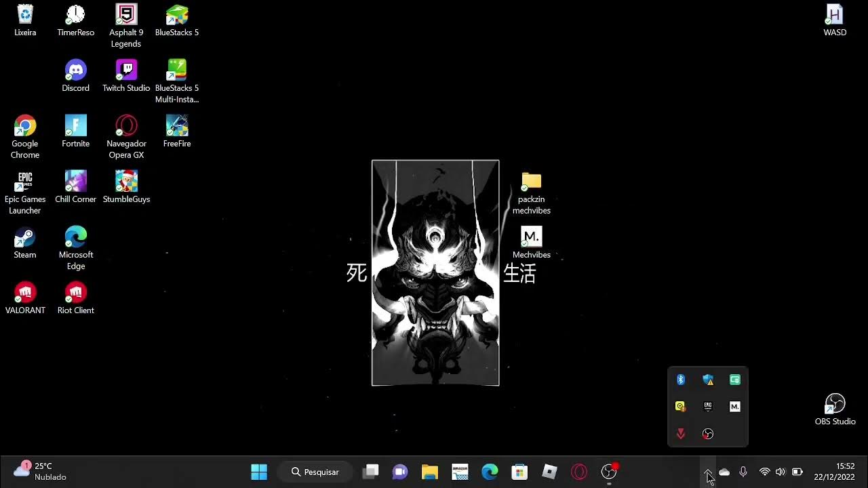Select the Fortnite desktop shortcut
The width and height of the screenshot is (868, 488).
point(75,131)
